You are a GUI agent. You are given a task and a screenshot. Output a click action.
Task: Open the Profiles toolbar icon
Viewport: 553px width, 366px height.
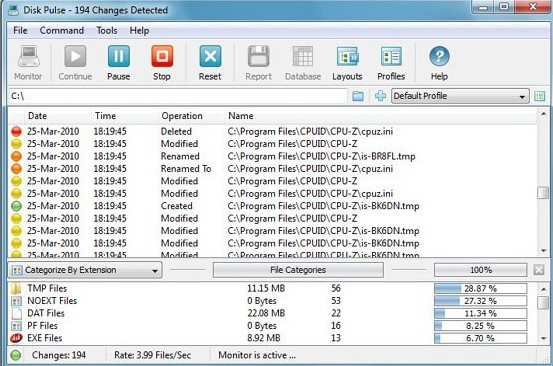[x=391, y=56]
